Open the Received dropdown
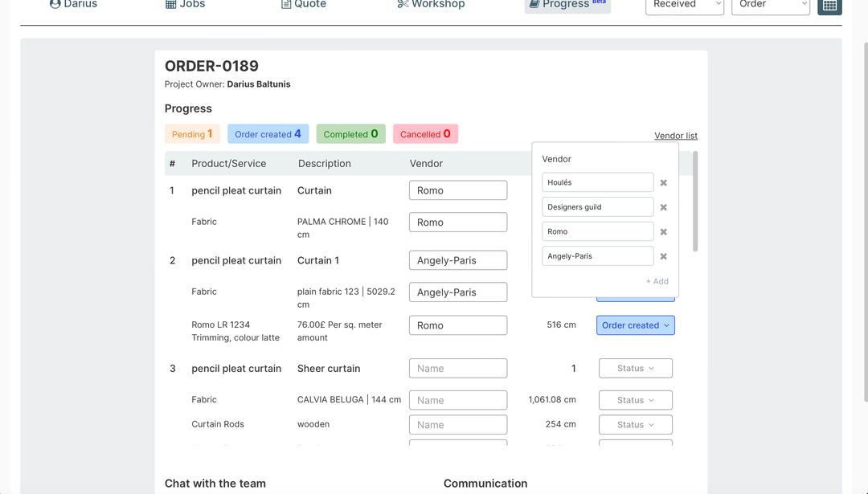Screen dimensions: 868x494 click(685, 6)
